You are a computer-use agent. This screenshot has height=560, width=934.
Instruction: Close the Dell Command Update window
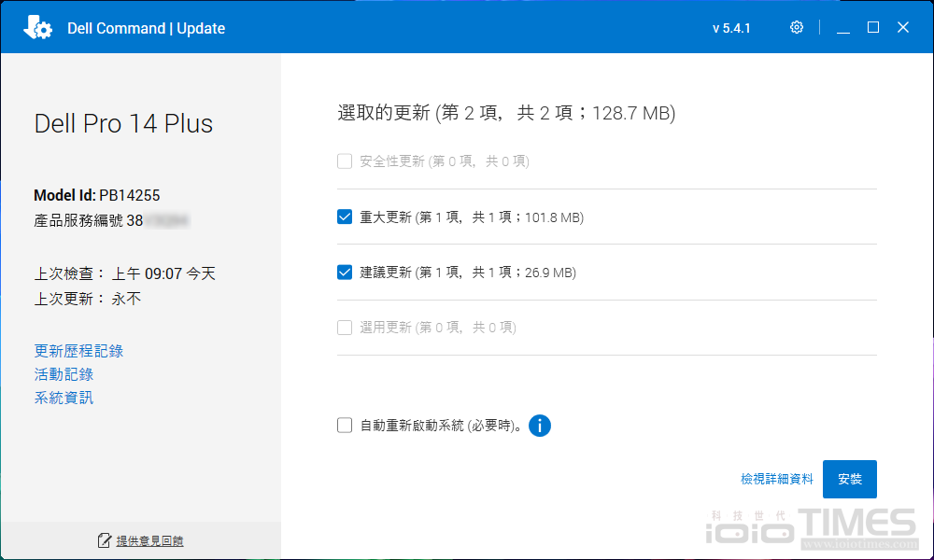903,27
